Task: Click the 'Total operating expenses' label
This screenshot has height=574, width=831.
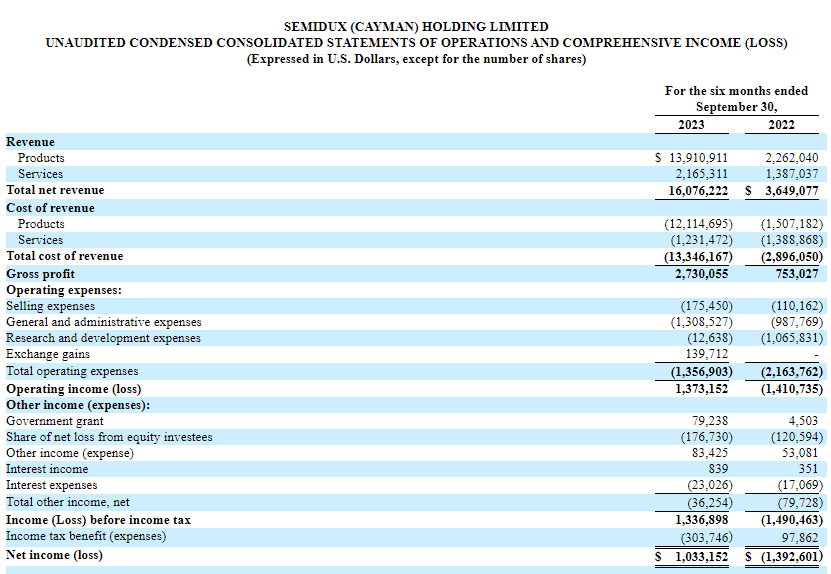Action: 72,371
